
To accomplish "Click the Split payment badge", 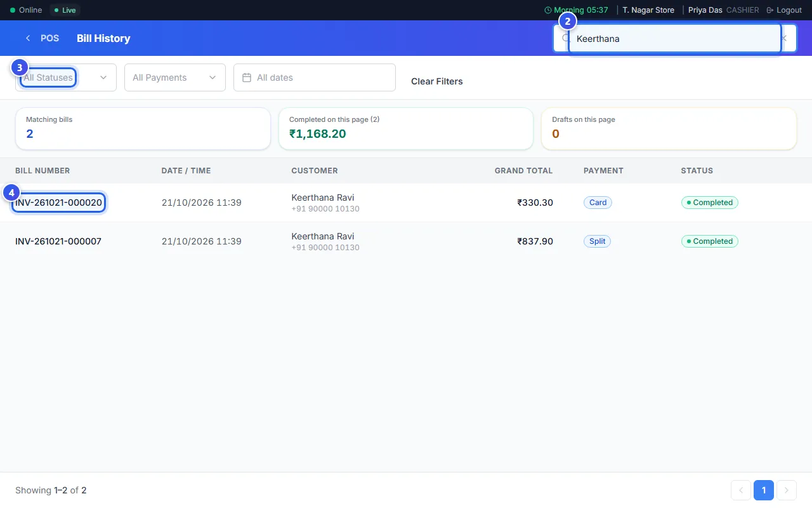I will (597, 241).
